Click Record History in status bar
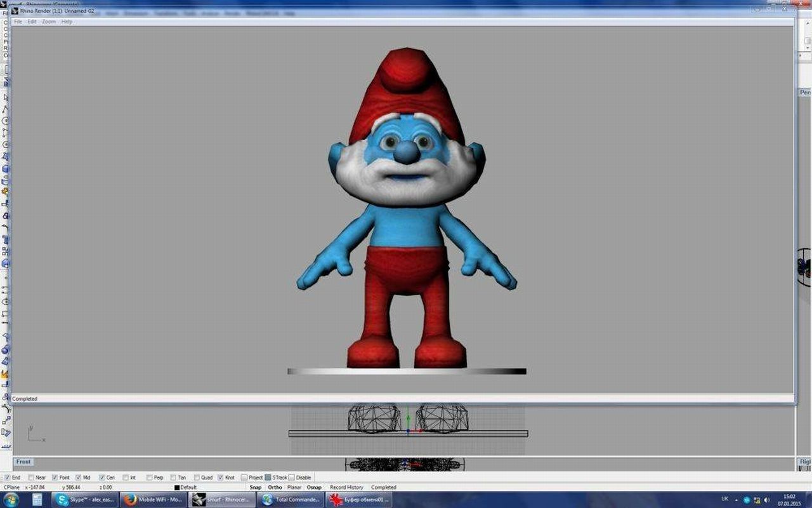 tap(346, 488)
